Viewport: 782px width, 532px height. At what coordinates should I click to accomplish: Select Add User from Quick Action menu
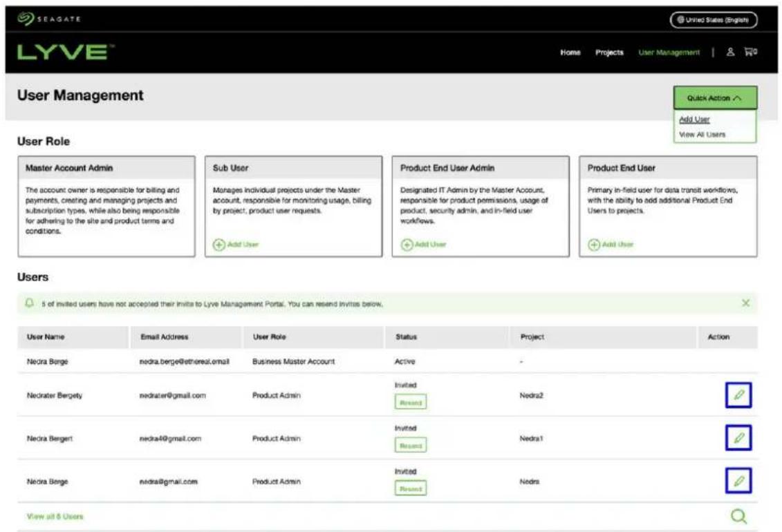point(694,120)
